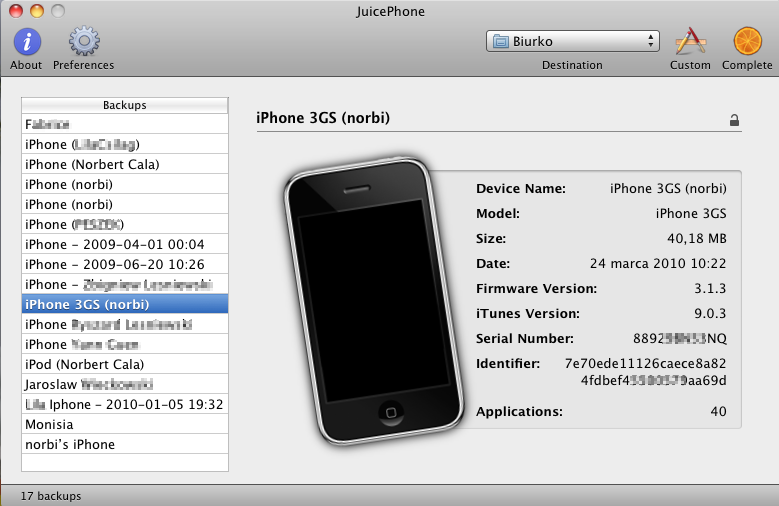Open the Biurko destination dropdown

tap(573, 41)
